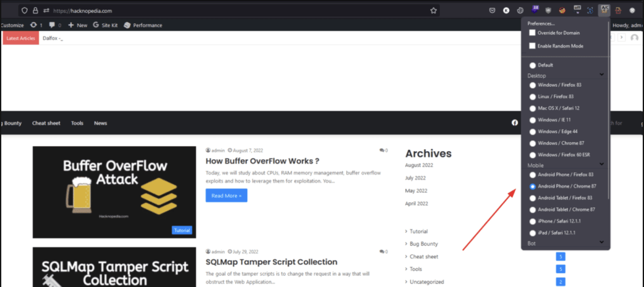644x287 pixels.
Task: Check the Override for Domain checkbox
Action: (532, 33)
